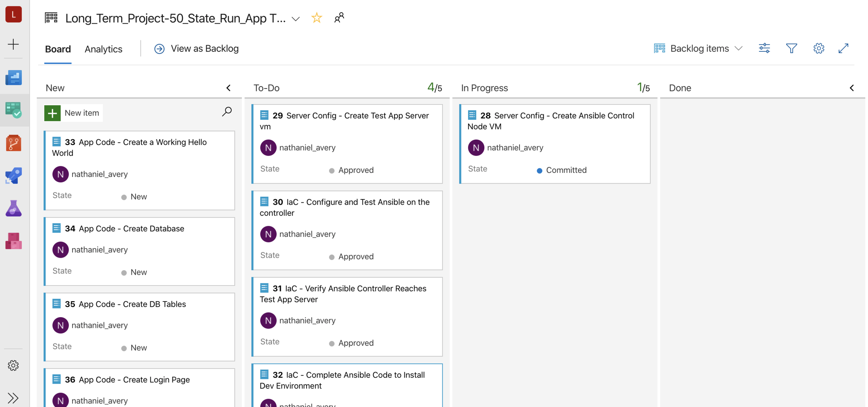Open the board filter funnel
The image size is (868, 407).
coord(791,48)
